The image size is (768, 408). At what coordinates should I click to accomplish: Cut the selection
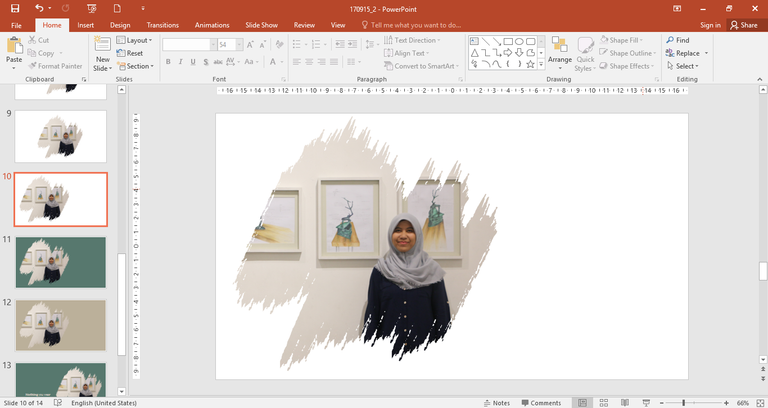39,40
